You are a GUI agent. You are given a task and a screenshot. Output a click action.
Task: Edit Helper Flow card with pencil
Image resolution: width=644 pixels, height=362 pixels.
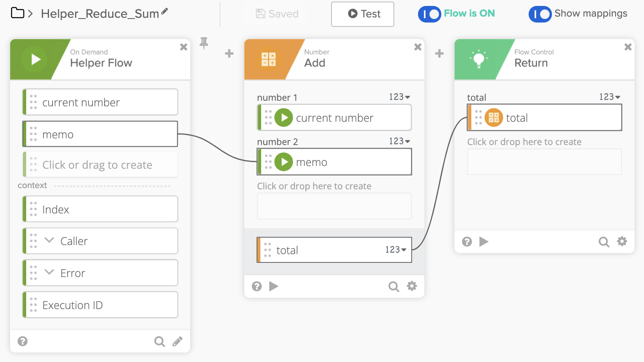(x=178, y=341)
